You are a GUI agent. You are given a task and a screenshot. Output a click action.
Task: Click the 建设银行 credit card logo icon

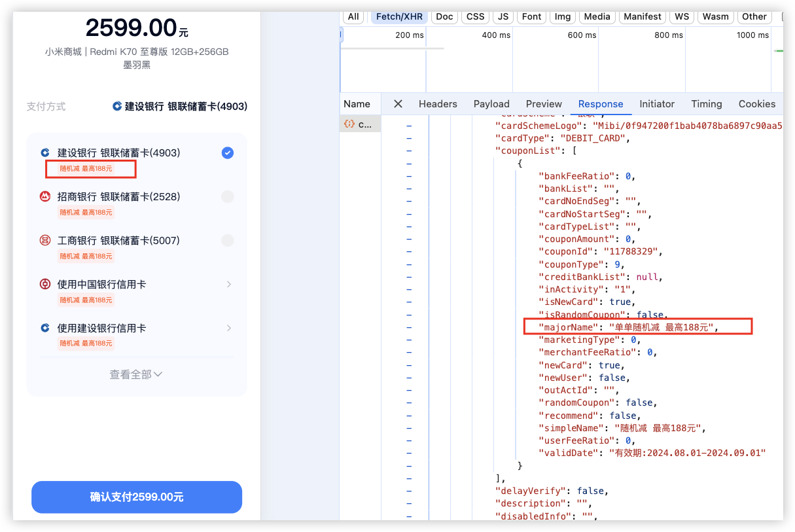45,328
